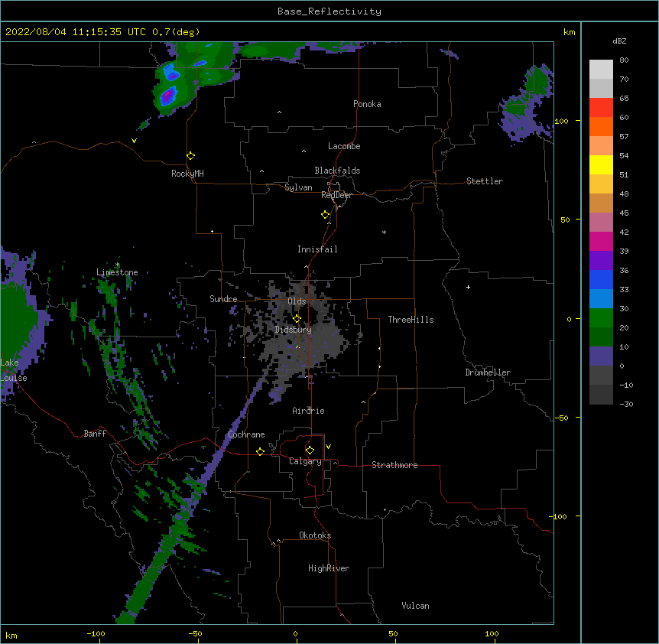Click the strong magenta storm cell echo north of RockyMH

[168, 96]
